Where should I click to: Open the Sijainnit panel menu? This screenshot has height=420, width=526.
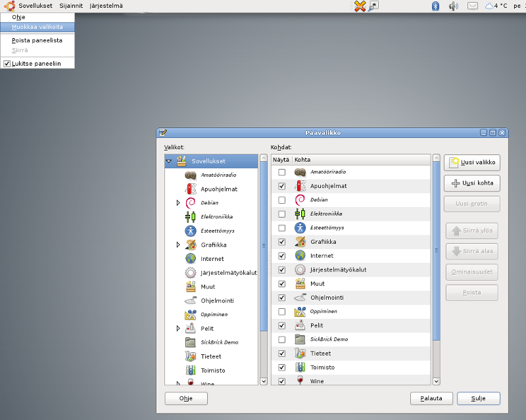[71, 6]
